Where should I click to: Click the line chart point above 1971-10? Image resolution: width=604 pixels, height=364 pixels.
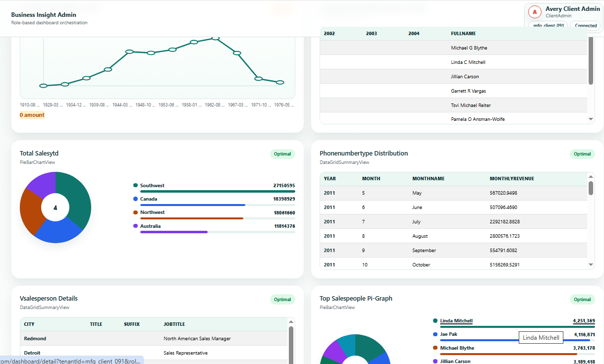click(x=258, y=78)
